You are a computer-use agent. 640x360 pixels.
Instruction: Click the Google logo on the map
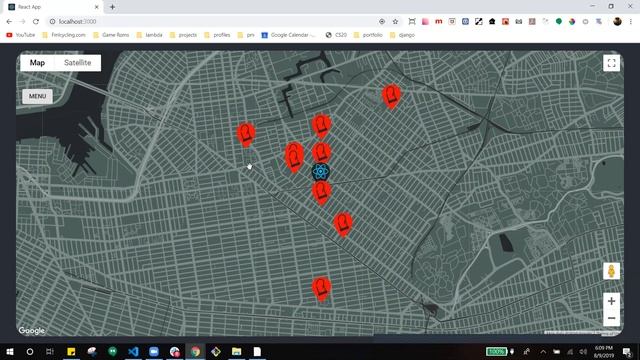31,331
